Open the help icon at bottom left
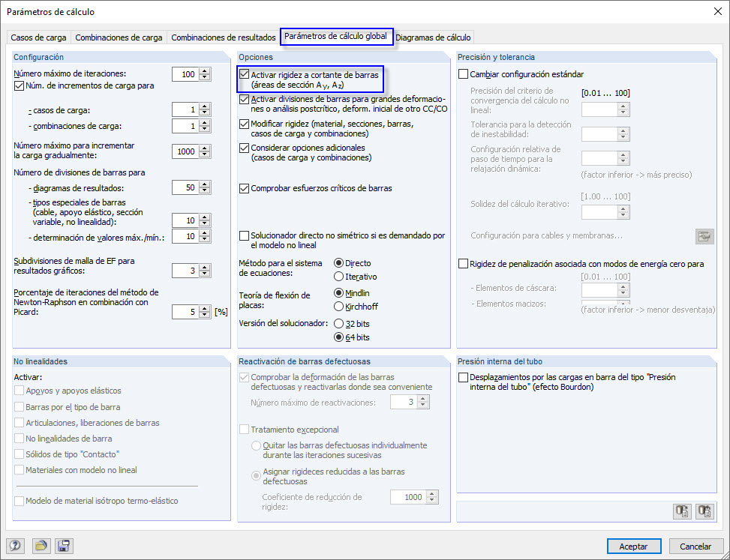 tap(15, 546)
